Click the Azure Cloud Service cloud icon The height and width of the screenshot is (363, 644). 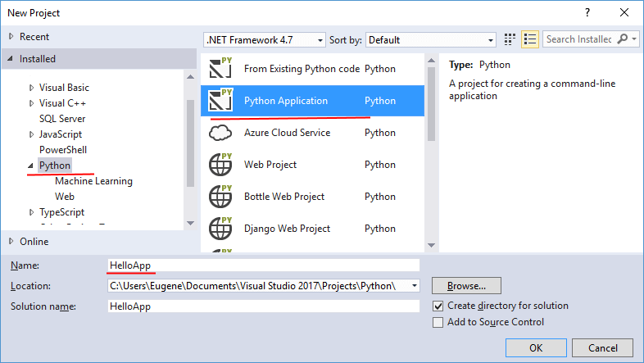coord(220,133)
